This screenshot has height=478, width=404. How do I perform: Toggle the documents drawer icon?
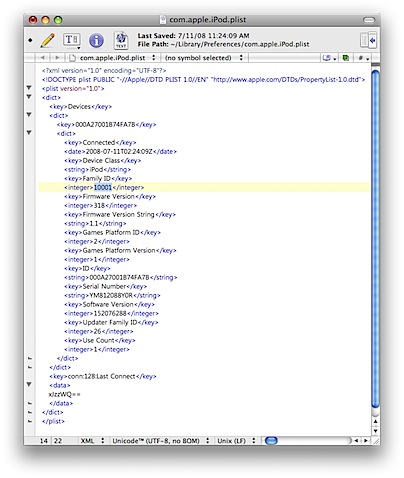(368, 40)
